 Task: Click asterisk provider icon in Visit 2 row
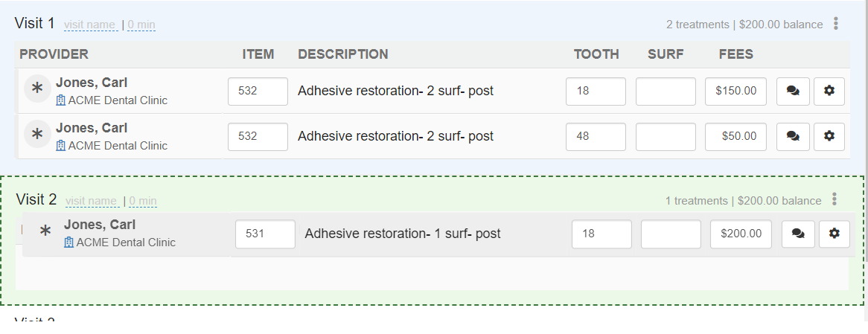click(x=45, y=231)
